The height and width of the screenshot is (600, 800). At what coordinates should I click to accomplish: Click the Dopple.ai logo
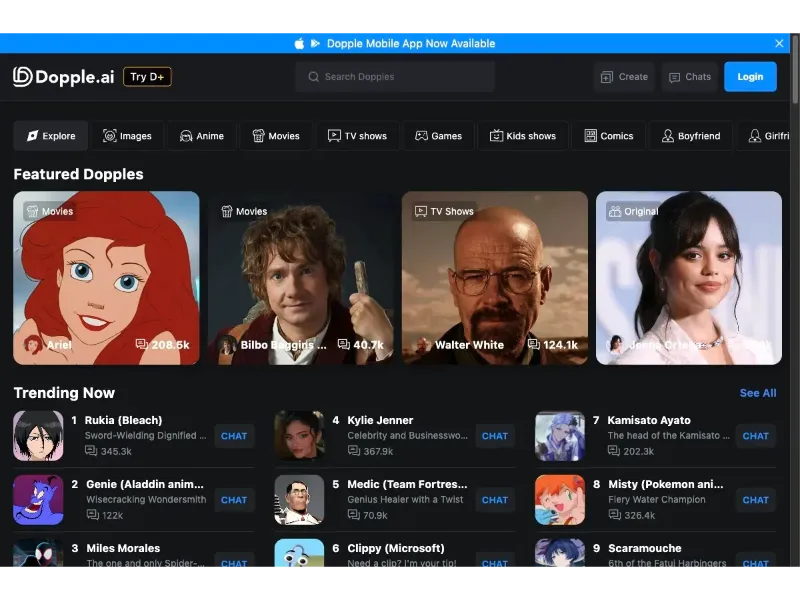(63, 77)
